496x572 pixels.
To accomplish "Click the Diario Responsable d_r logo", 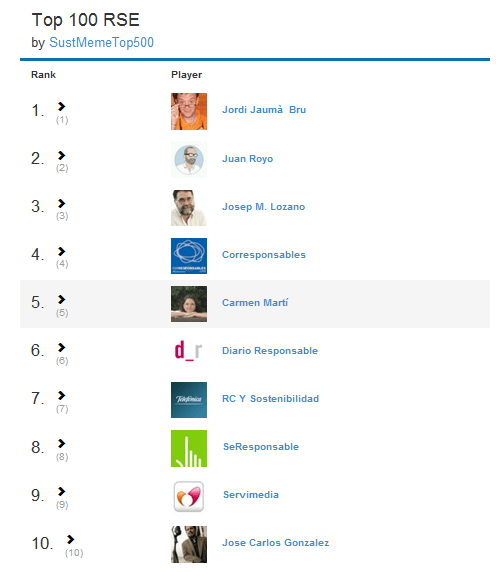I will (x=189, y=351).
